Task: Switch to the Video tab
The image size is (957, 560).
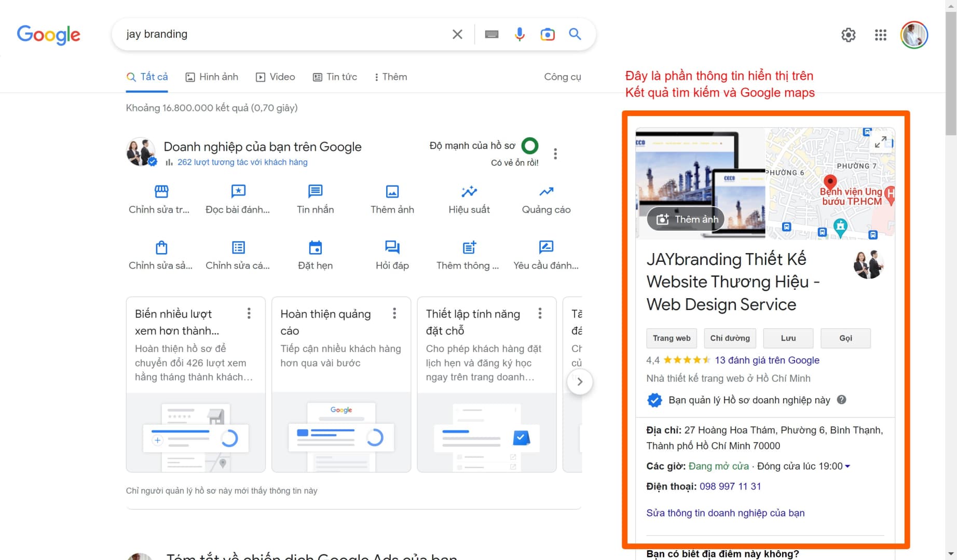Action: click(x=276, y=77)
